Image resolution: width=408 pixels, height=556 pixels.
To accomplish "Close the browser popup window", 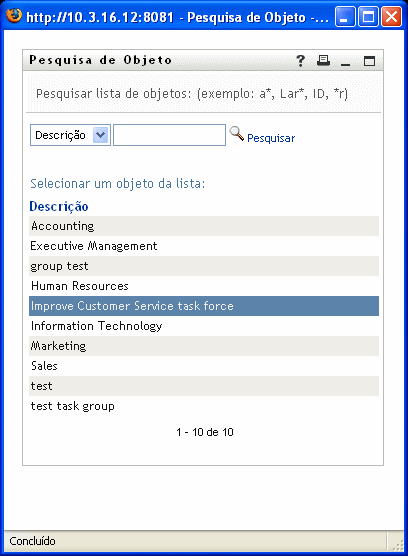I will [391, 17].
